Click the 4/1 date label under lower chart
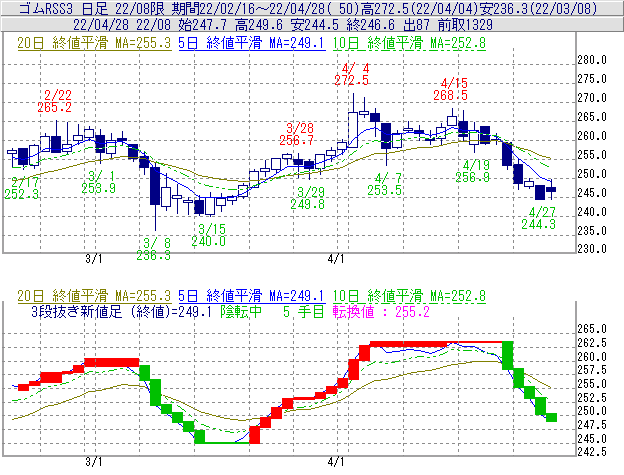 (x=336, y=462)
